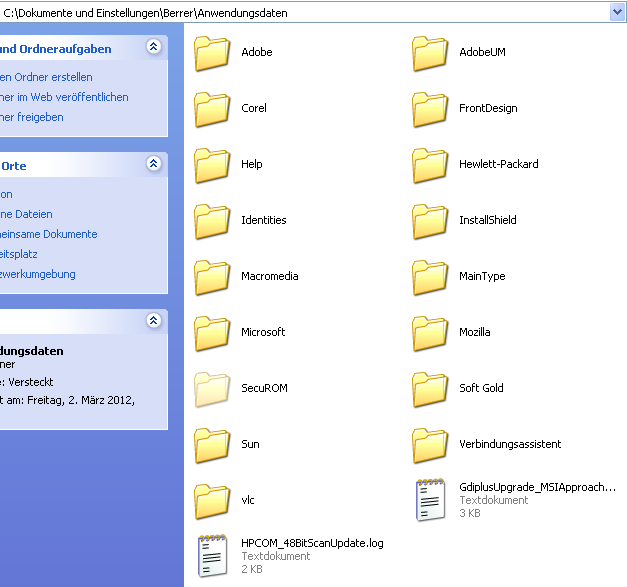Select the hidden SecuROM folder icon
This screenshot has height=587, width=627.
(212, 389)
